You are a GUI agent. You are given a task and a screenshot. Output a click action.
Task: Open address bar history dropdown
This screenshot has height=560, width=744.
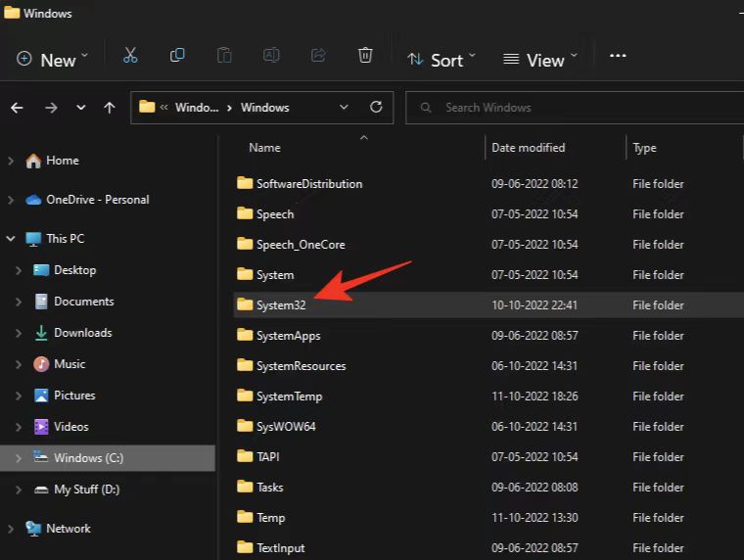point(344,108)
